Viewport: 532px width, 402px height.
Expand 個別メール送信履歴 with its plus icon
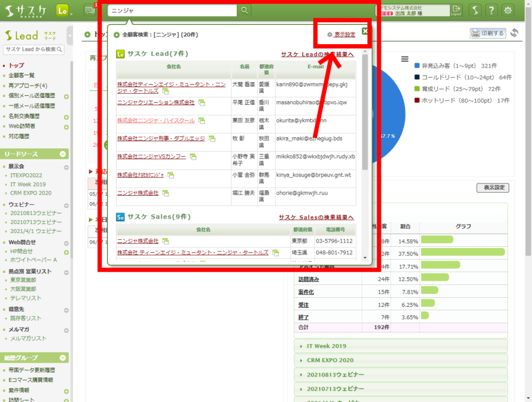point(66,97)
